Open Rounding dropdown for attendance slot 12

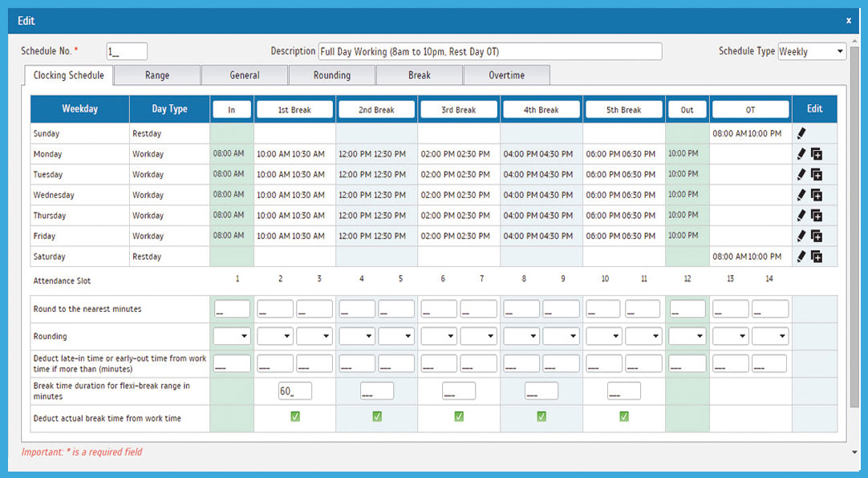(688, 336)
